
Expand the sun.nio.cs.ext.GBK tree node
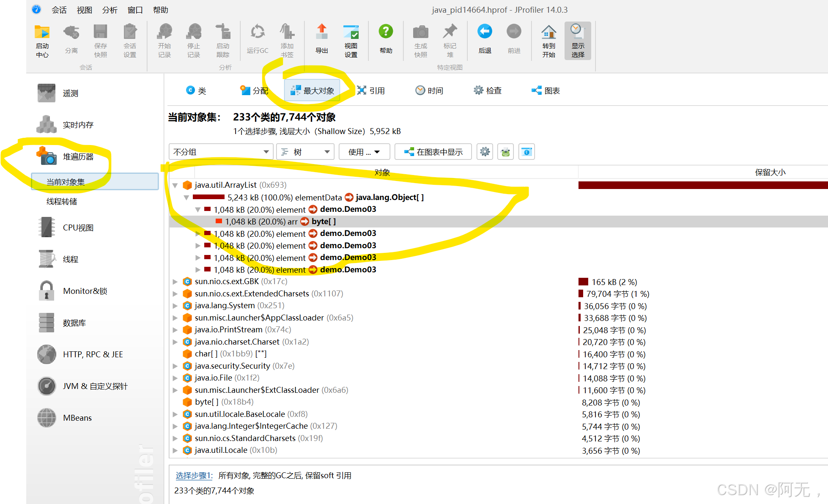coord(175,282)
